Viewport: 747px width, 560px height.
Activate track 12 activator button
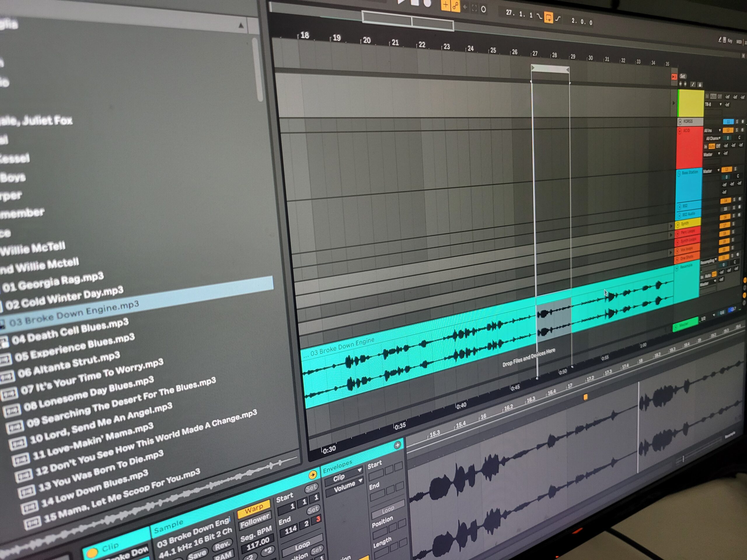[728, 130]
